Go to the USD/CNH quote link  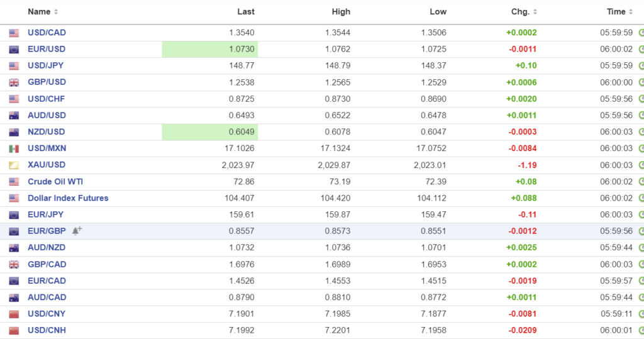coord(47,330)
